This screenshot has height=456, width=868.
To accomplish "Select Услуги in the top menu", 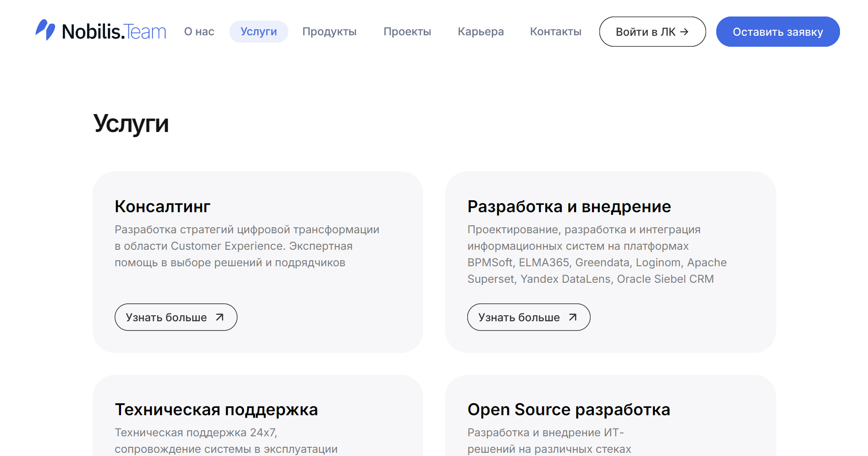I will (x=259, y=32).
